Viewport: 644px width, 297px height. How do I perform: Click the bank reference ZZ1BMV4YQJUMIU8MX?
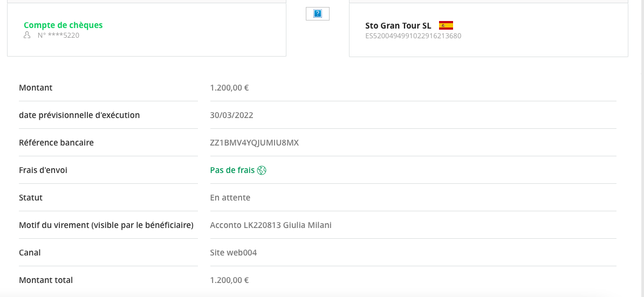254,143
